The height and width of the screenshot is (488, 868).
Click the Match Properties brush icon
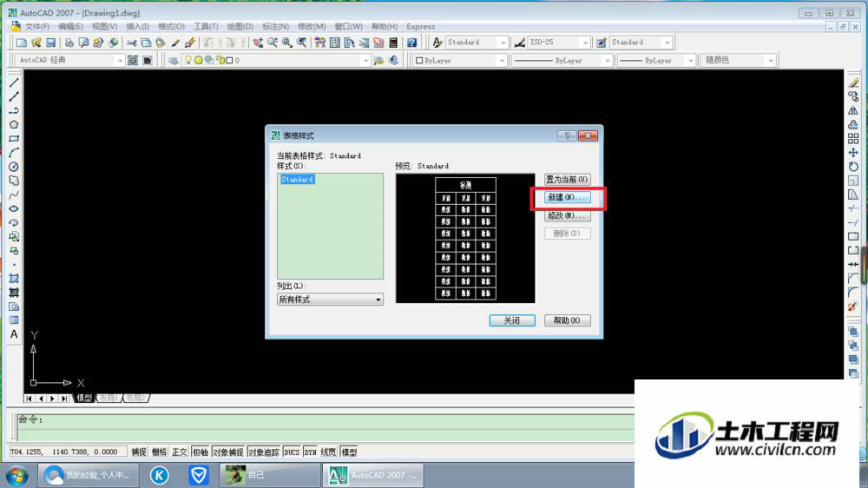(175, 43)
